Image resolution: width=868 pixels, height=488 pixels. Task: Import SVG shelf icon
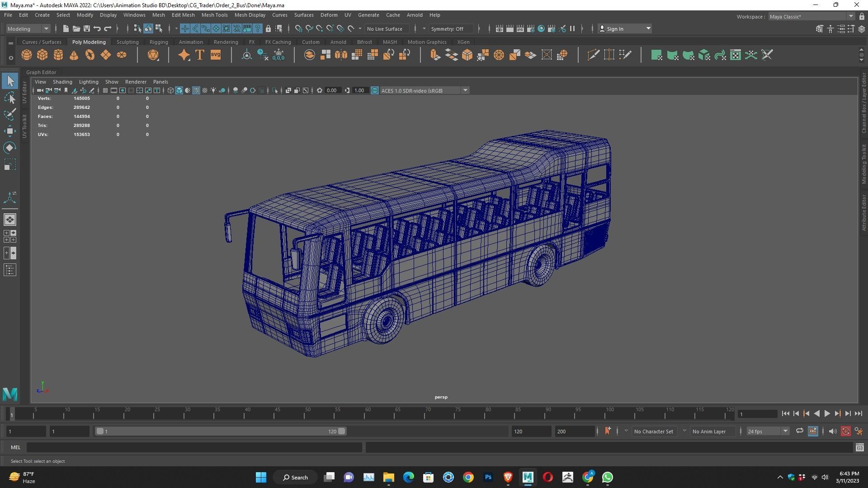[216, 55]
